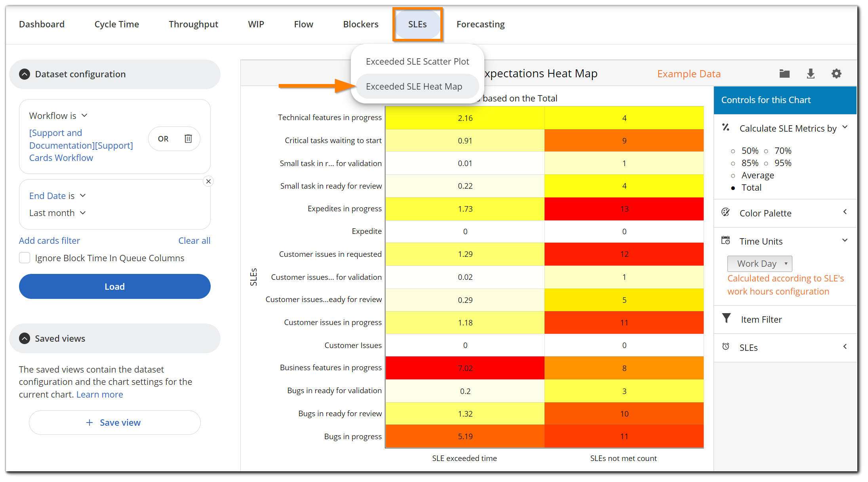Select the 85% radio option

[733, 163]
